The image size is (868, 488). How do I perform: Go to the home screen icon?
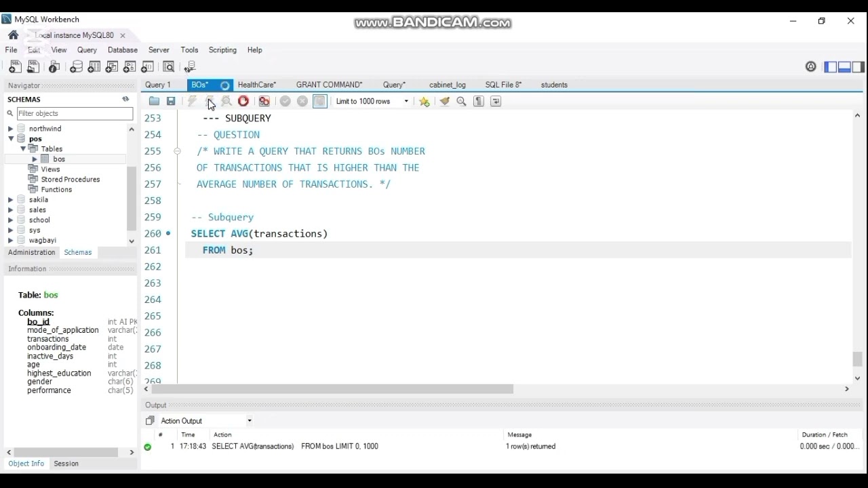click(14, 35)
